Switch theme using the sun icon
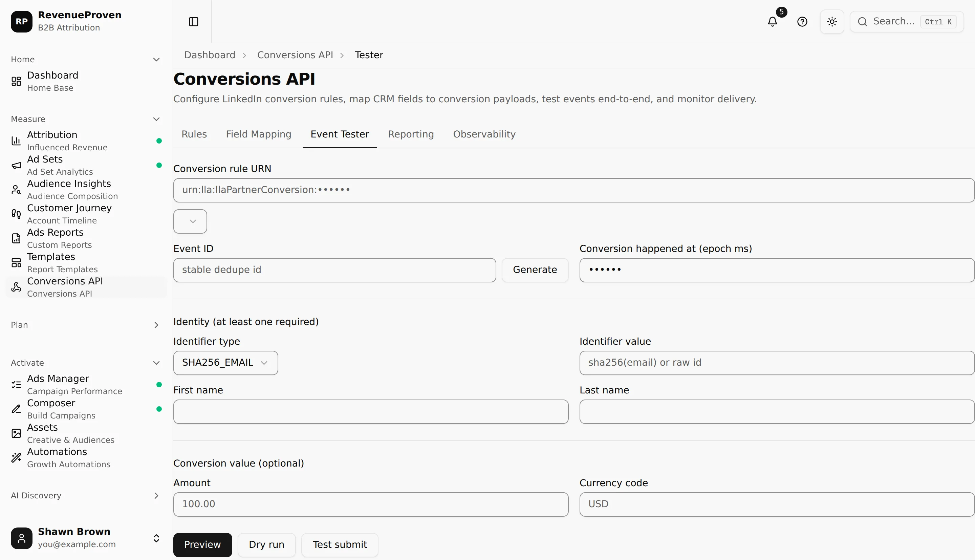The width and height of the screenshot is (975, 560). coord(832,22)
